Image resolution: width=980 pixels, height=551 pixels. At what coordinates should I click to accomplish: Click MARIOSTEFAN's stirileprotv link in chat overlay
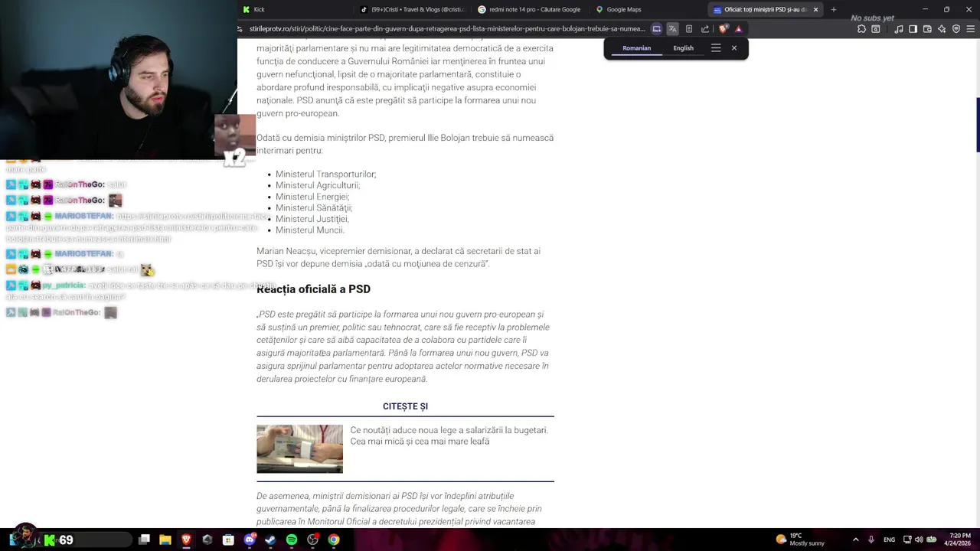point(138,227)
